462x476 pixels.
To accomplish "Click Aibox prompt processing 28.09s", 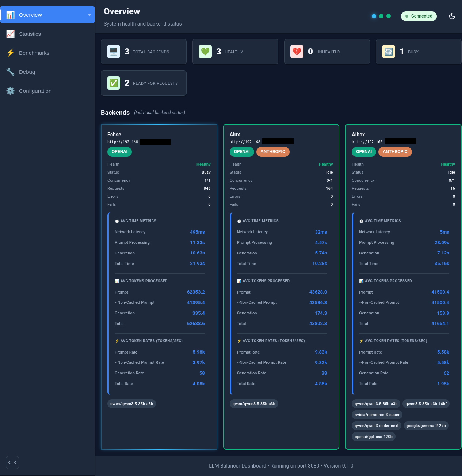I will pyautogui.click(x=442, y=243).
